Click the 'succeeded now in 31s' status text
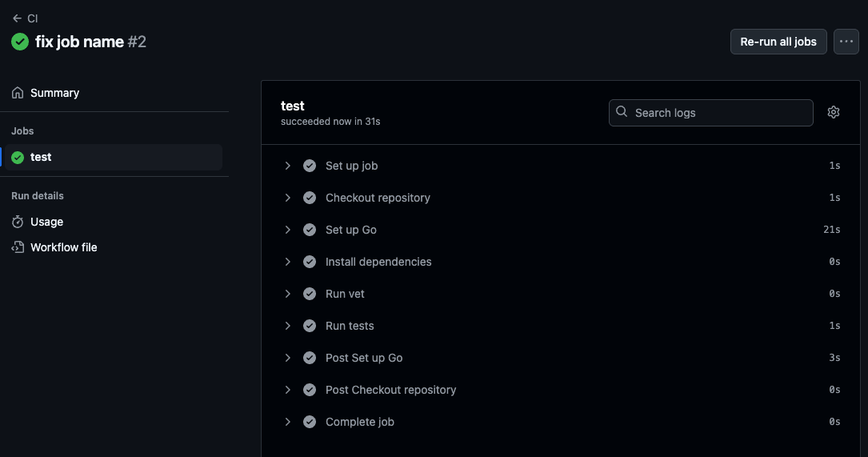 pyautogui.click(x=330, y=122)
